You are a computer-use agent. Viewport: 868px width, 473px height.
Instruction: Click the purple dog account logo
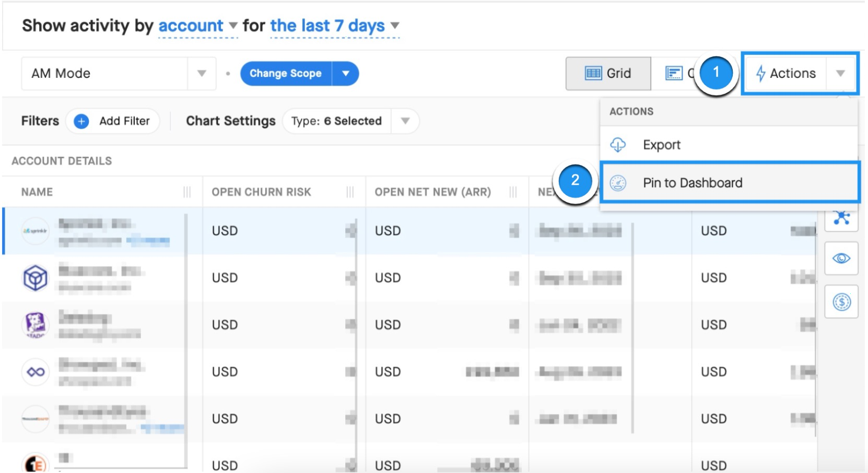[36, 325]
